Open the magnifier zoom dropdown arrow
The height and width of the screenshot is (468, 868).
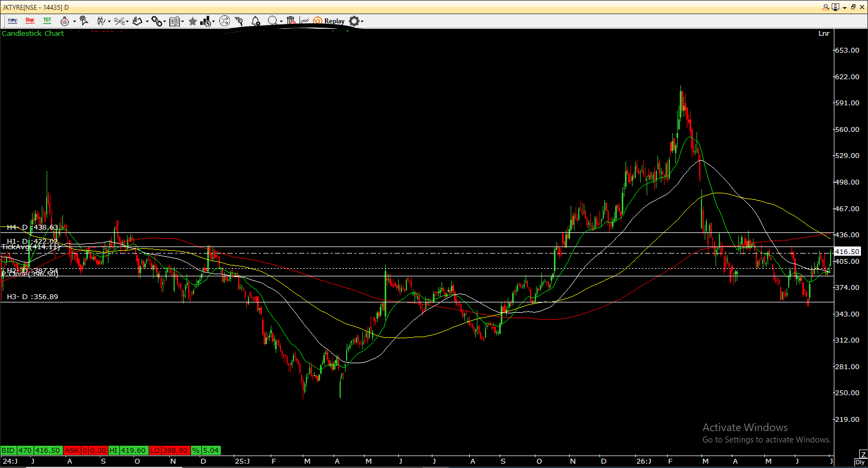[x=281, y=22]
